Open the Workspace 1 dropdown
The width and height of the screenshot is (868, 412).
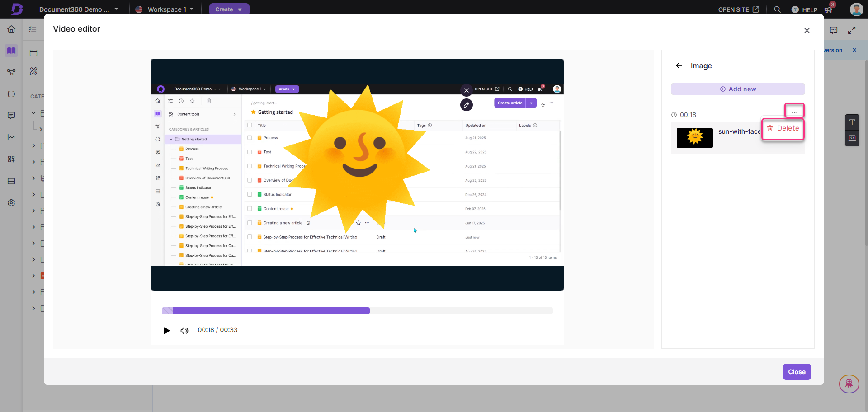click(x=165, y=9)
